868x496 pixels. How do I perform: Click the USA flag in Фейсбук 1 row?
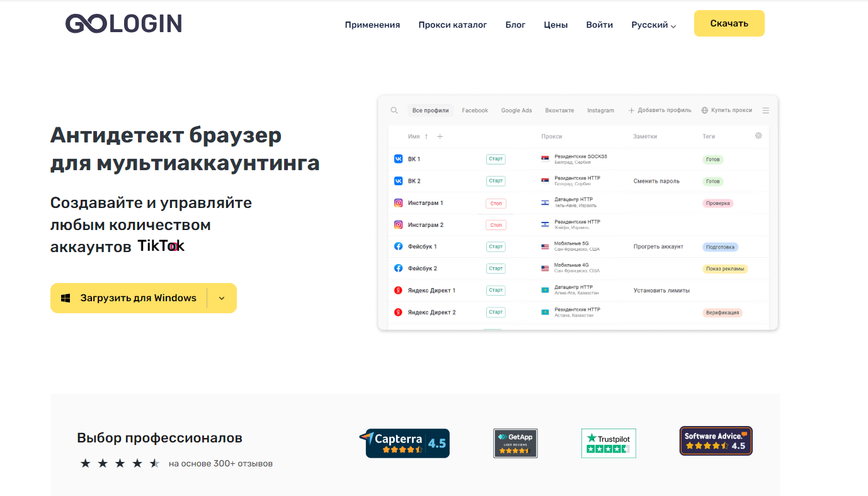coord(545,246)
